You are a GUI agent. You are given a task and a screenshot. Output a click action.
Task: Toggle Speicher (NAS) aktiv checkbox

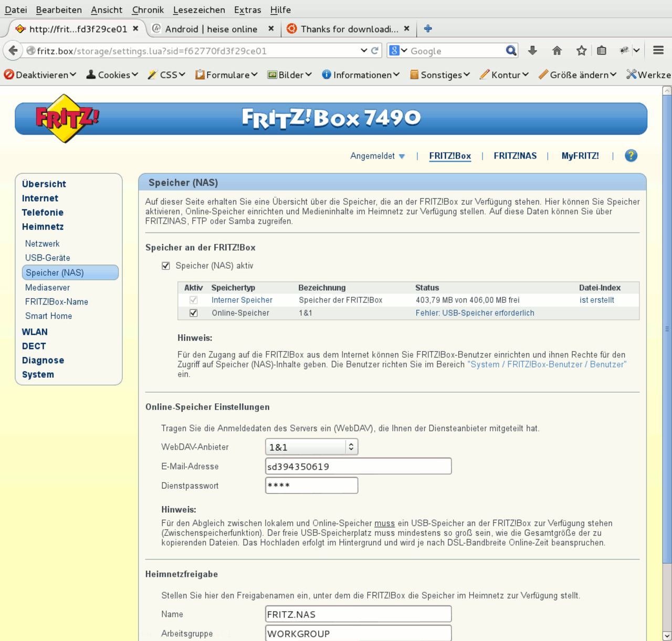[166, 266]
